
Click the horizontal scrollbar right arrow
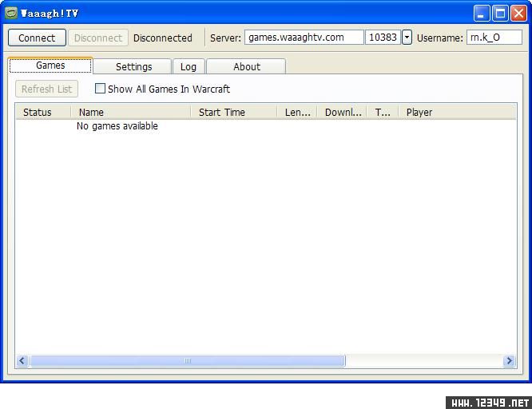509,360
